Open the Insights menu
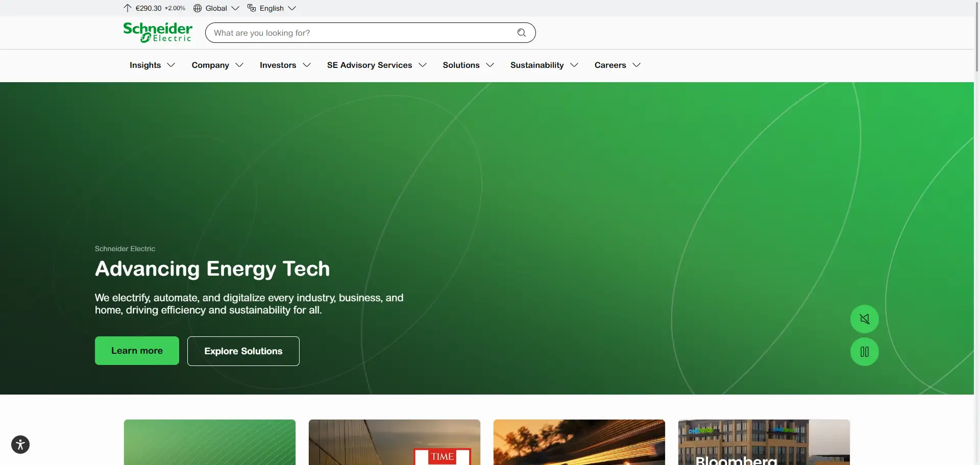The height and width of the screenshot is (465, 980). 145,65
